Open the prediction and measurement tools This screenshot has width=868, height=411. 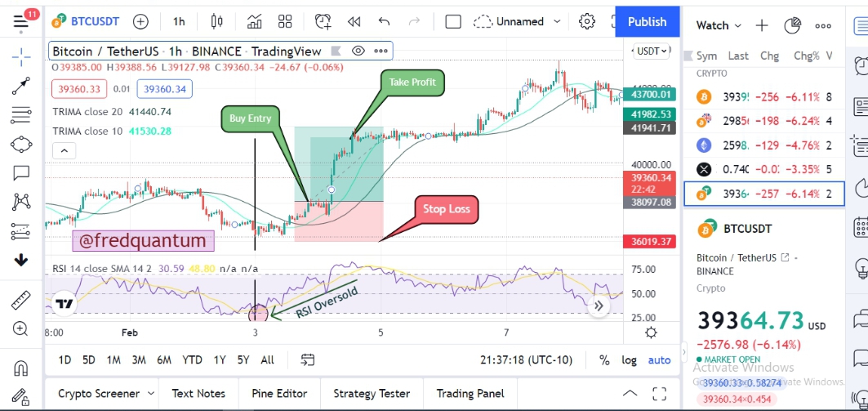point(21,231)
